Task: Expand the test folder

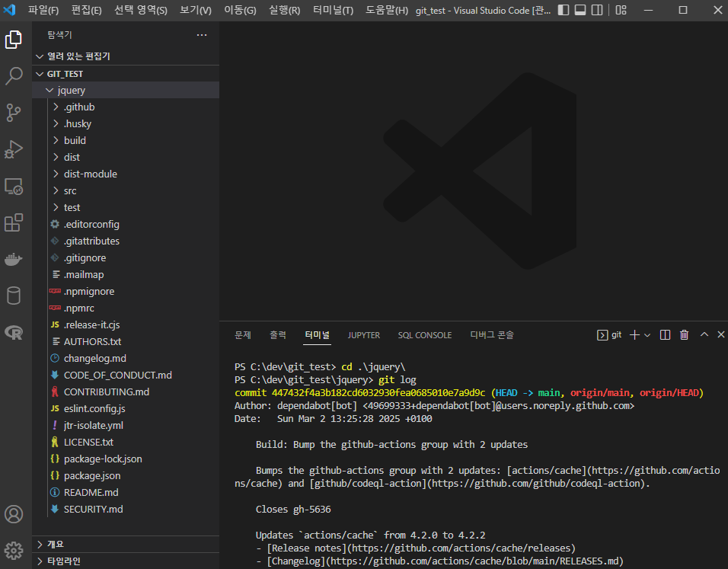Action: coord(126,207)
